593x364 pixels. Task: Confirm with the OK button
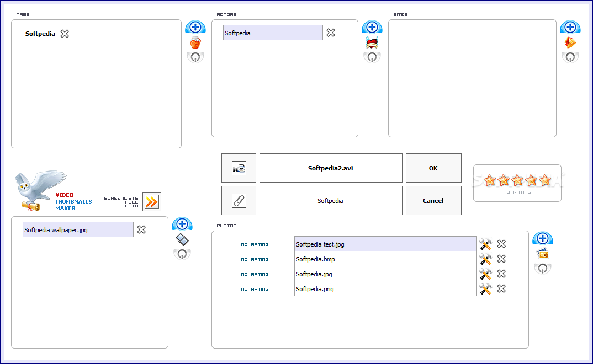point(433,168)
